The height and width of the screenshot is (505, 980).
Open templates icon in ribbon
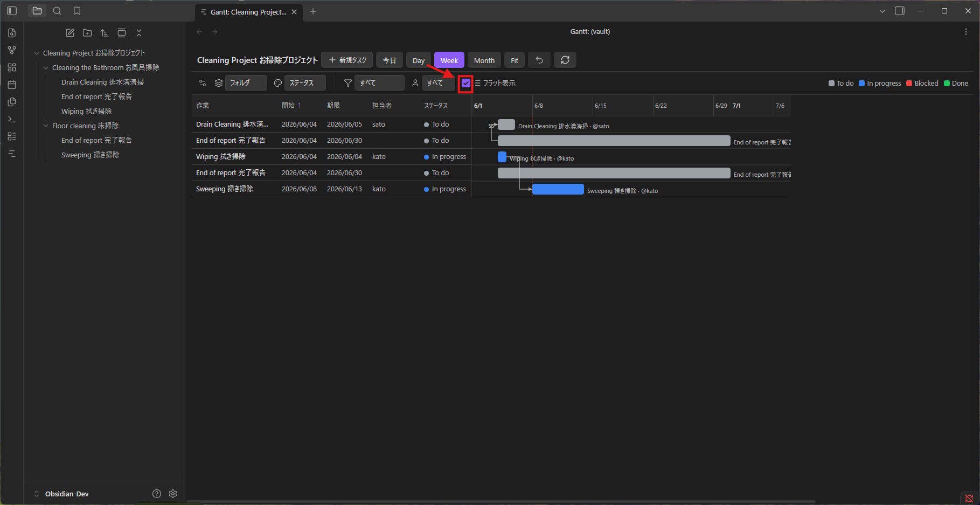[12, 102]
